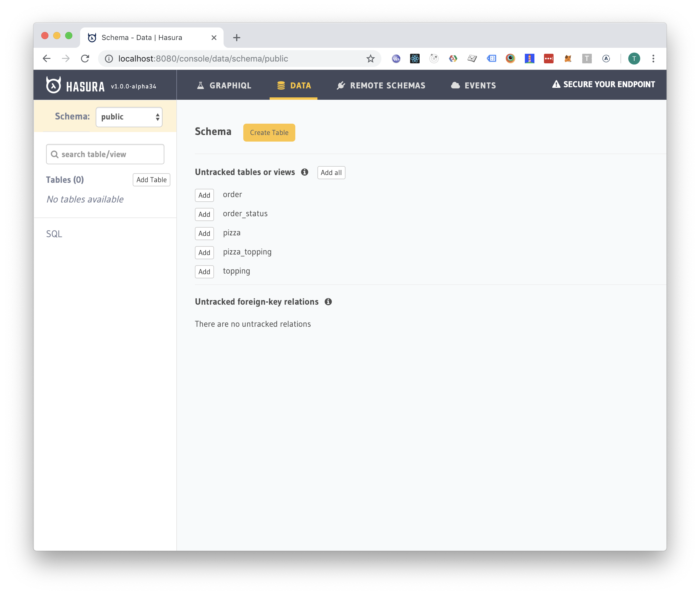700x595 pixels.
Task: Add the topping table to tracking
Action: point(204,271)
